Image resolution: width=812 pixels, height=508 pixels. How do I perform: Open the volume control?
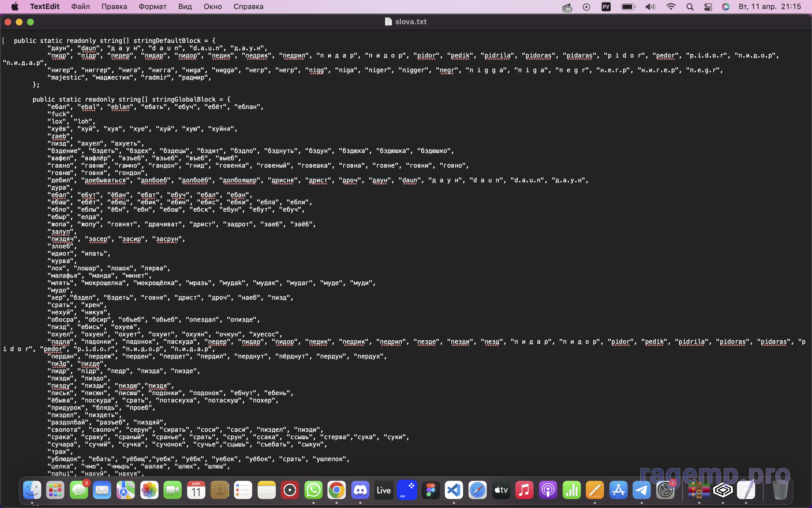(650, 7)
